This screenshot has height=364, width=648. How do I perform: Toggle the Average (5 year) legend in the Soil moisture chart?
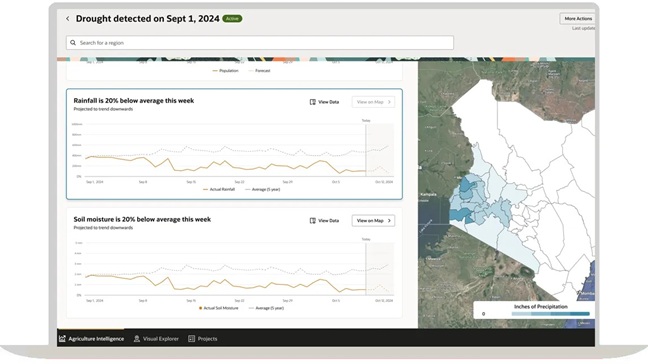pyautogui.click(x=266, y=308)
